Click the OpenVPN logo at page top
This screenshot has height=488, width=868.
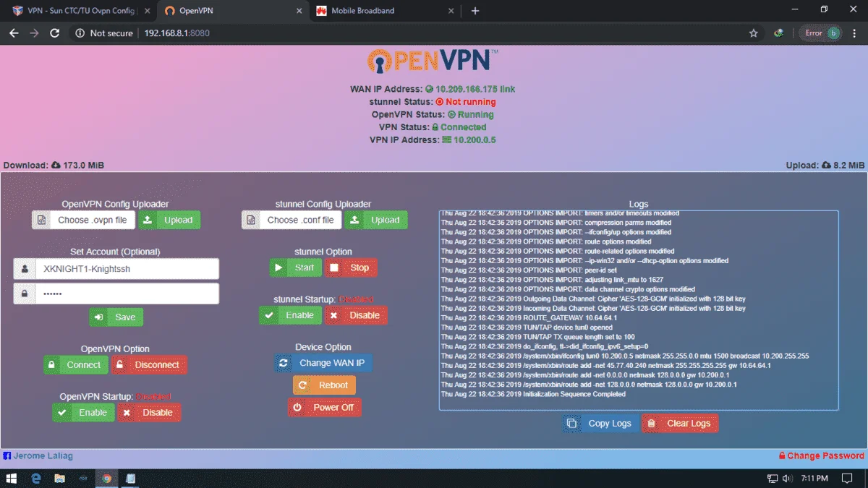pos(433,61)
